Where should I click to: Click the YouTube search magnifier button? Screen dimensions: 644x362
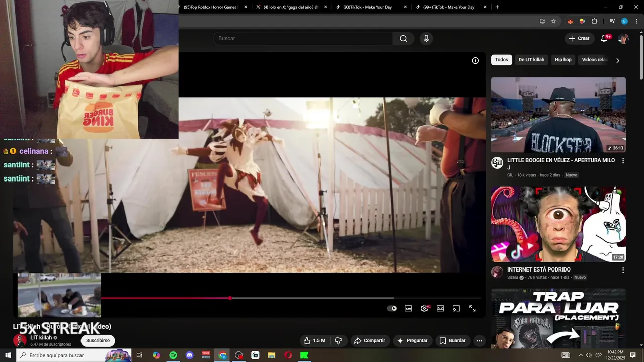[x=404, y=39]
